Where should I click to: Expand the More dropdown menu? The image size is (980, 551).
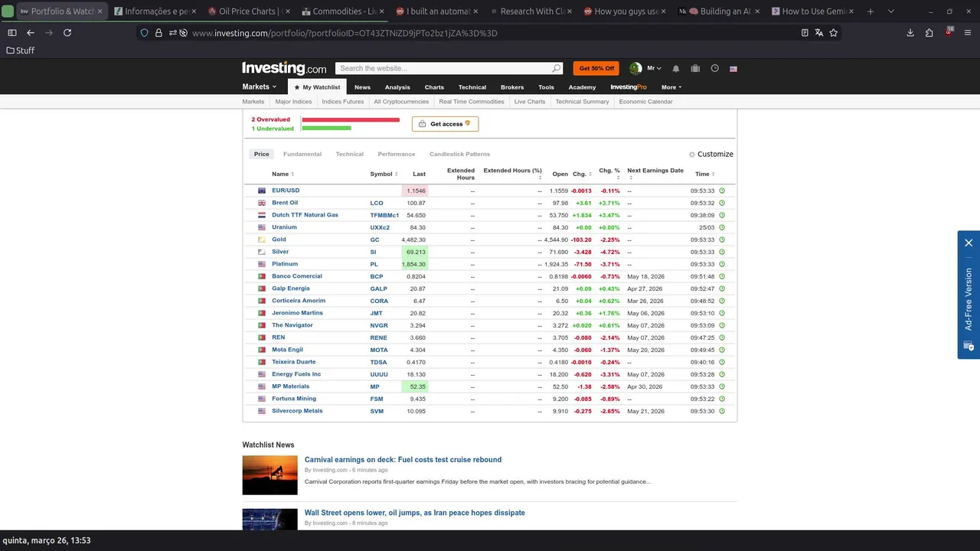(x=671, y=87)
